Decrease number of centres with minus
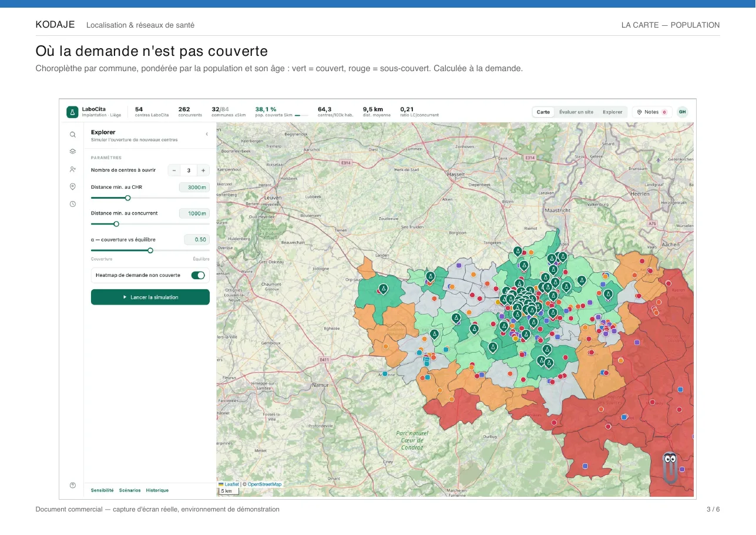Screen dimensions: 756x535 coord(174,170)
